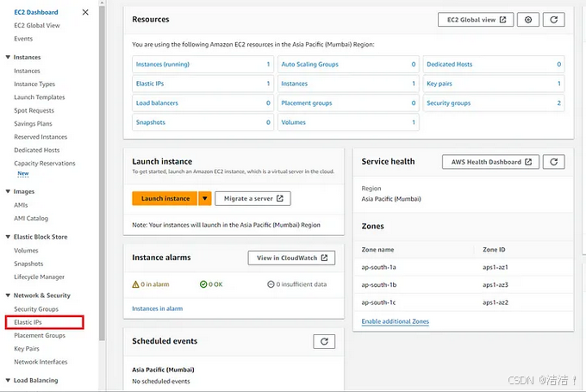586x392 pixels.
Task: Open Lifecycle Manager in sidebar
Action: tap(40, 277)
